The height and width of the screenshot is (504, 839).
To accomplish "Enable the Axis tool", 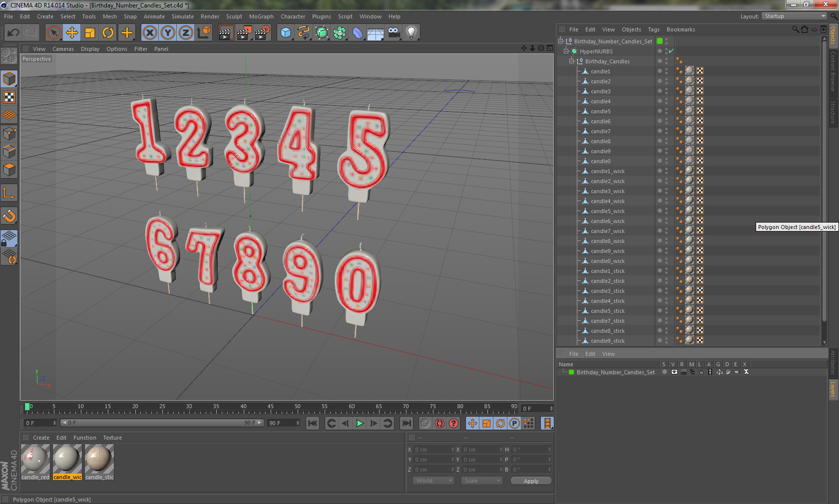I will tap(9, 193).
